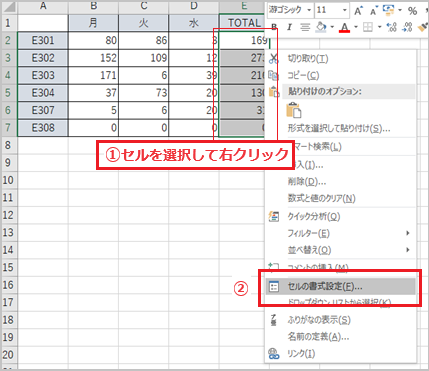Click the 月 header cell
Viewport: 429px width, 371px height.
point(93,23)
